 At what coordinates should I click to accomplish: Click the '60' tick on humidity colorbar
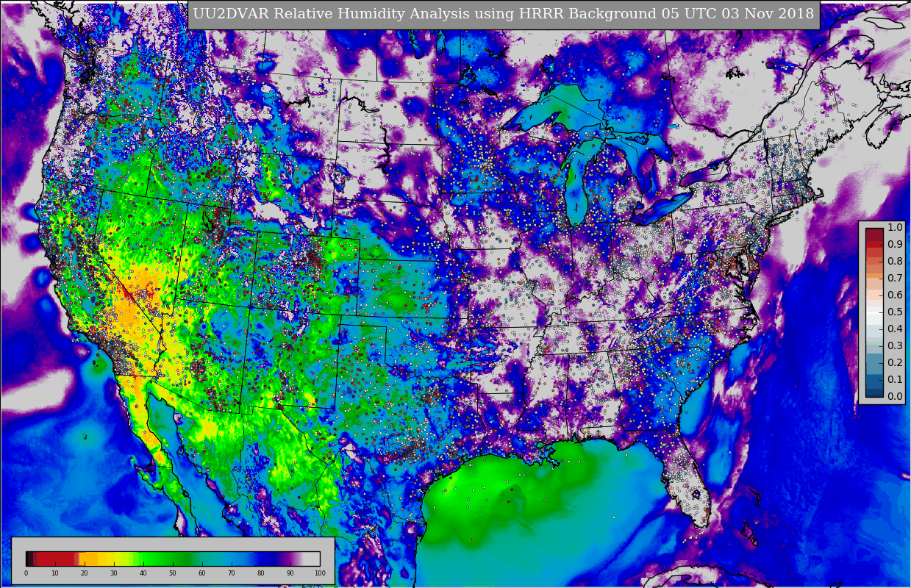click(x=202, y=573)
